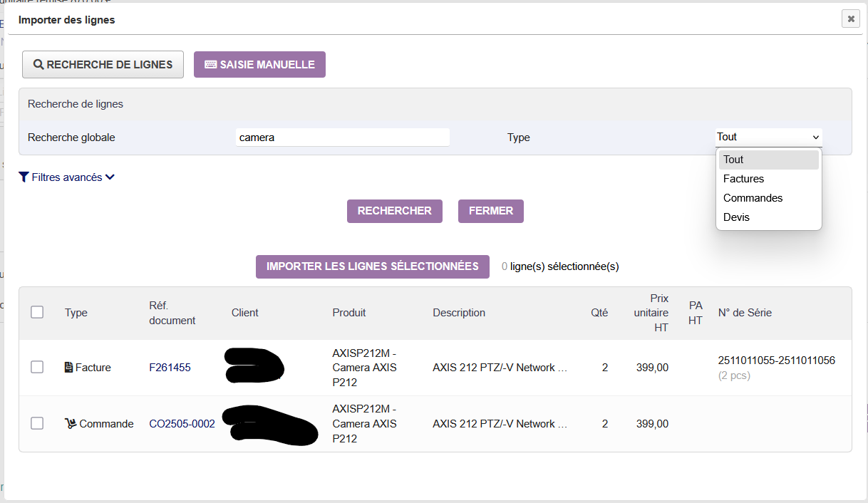Expand the Filtres avancés chevron

(110, 177)
